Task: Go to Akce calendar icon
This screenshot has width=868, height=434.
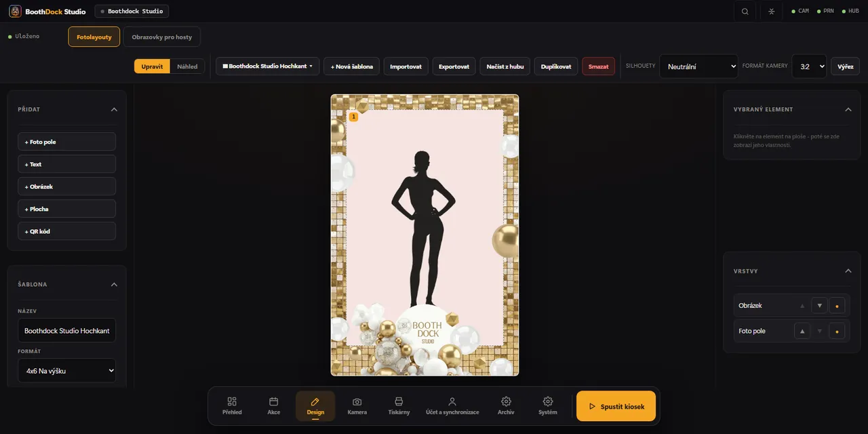Action: pos(274,401)
